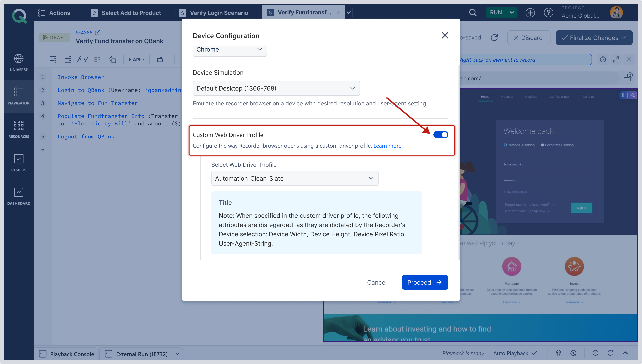This screenshot has height=364, width=642.
Task: Open the API insert dropdown
Action: (x=136, y=59)
